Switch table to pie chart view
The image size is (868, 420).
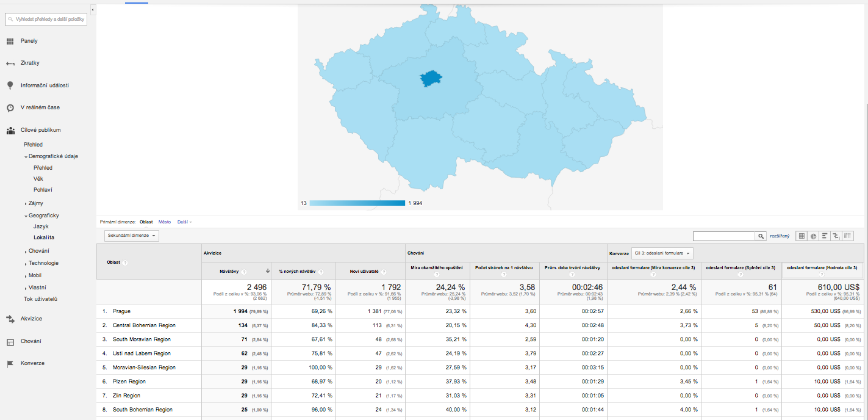click(x=813, y=236)
